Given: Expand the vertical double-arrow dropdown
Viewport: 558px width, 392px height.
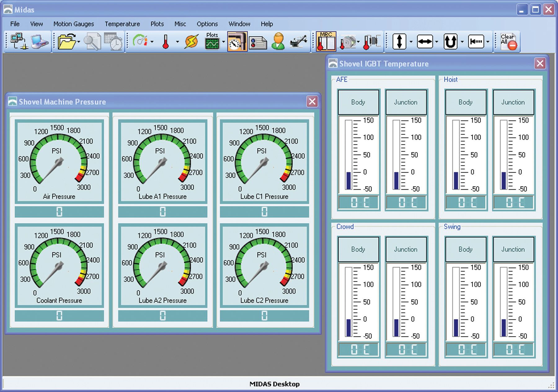Looking at the screenshot, I should (x=411, y=42).
